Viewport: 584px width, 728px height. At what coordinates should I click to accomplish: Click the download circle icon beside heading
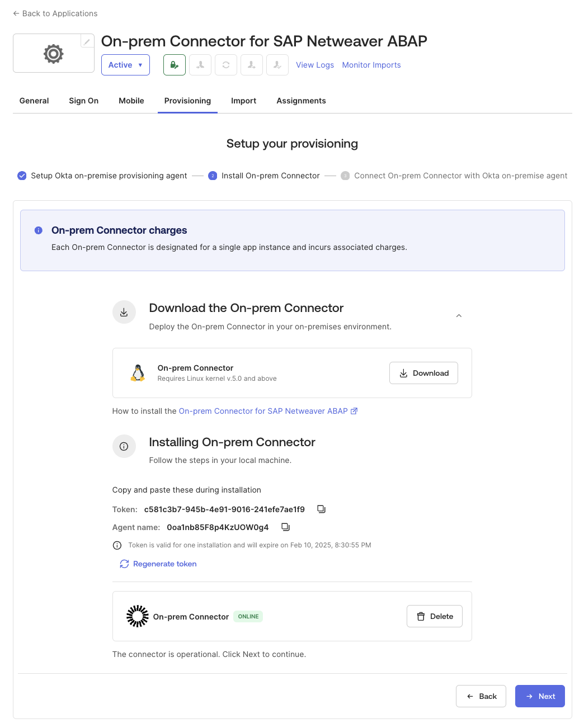click(124, 313)
